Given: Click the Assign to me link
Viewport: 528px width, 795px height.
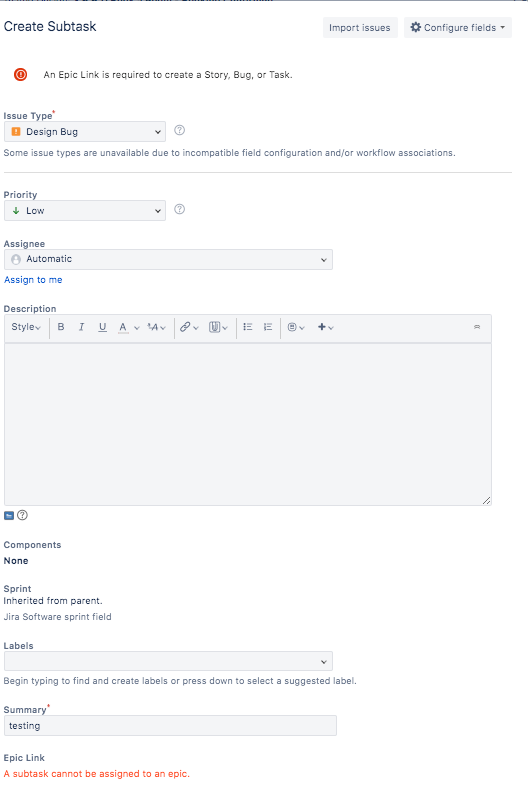Looking at the screenshot, I should (x=33, y=280).
